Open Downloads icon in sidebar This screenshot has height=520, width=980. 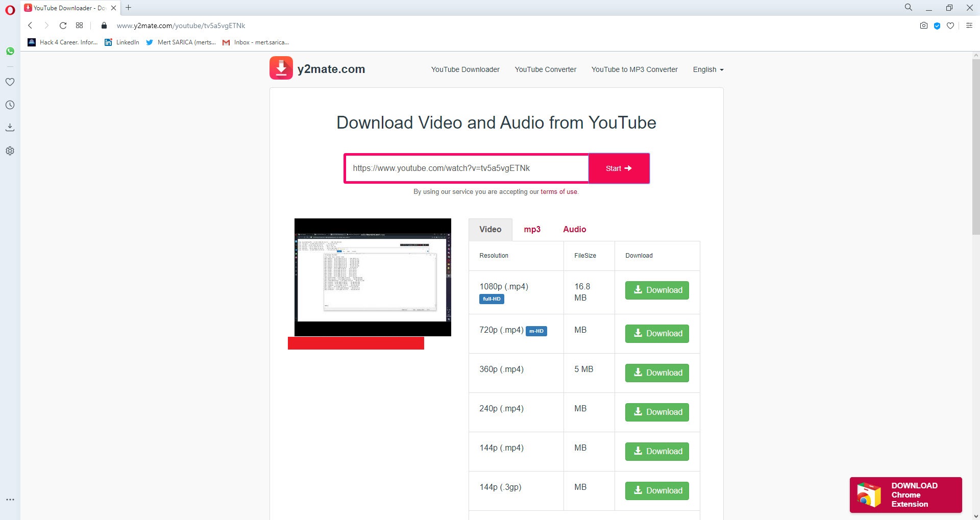[10, 128]
